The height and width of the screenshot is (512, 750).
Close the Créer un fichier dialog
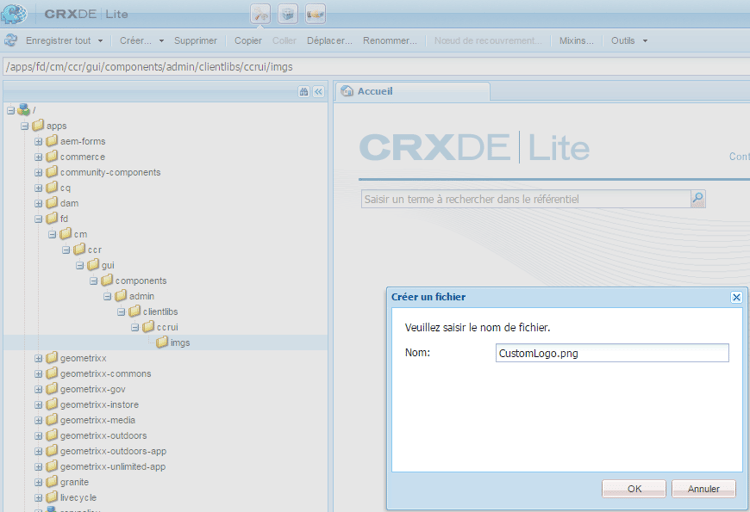point(736,297)
